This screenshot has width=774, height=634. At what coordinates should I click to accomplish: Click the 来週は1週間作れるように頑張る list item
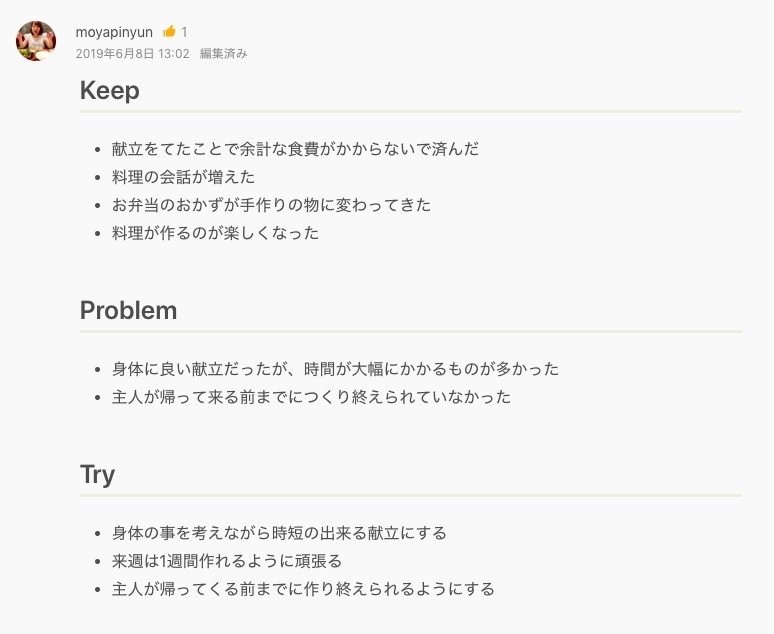(226, 561)
